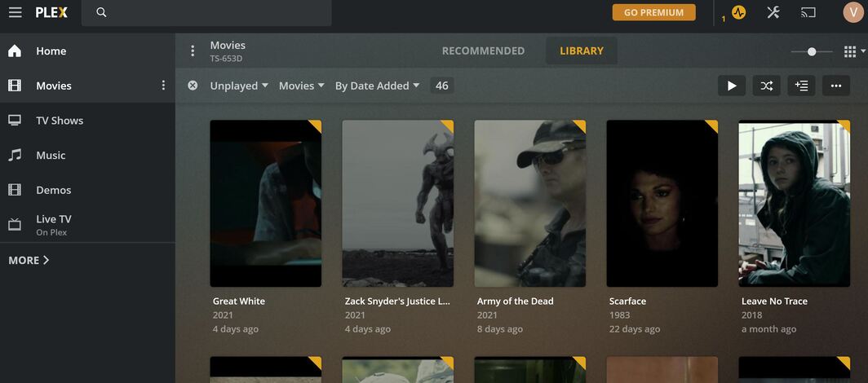Adjust the poster size slider
The image size is (868, 383).
click(812, 51)
